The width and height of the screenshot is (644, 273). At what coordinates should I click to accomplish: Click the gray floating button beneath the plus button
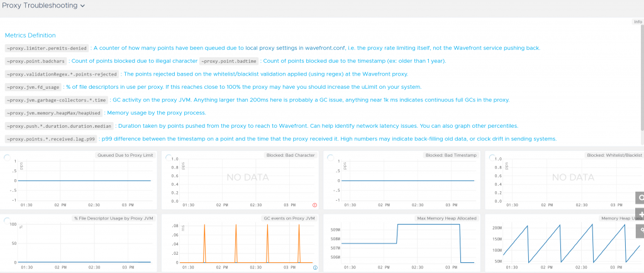click(x=640, y=231)
